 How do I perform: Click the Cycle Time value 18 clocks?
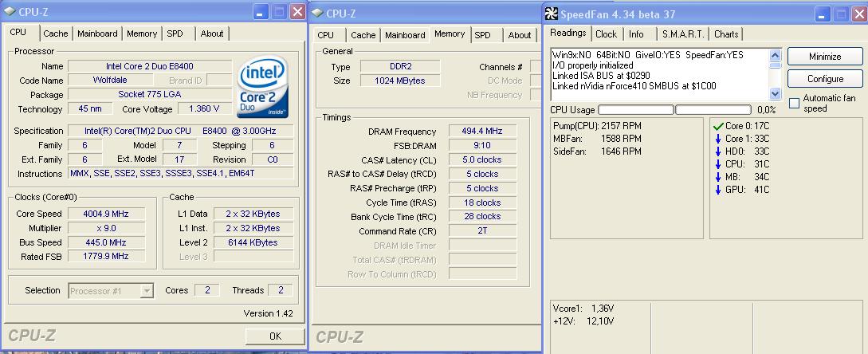coord(482,203)
